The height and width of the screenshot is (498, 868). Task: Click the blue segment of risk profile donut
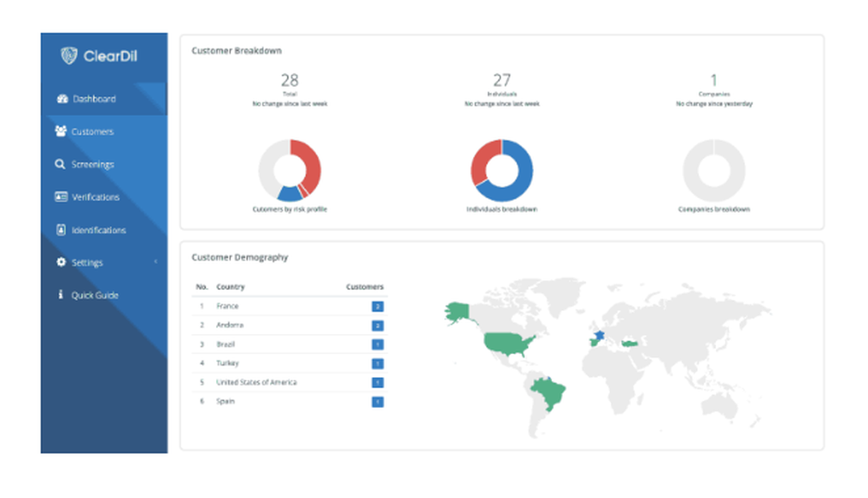tap(290, 193)
